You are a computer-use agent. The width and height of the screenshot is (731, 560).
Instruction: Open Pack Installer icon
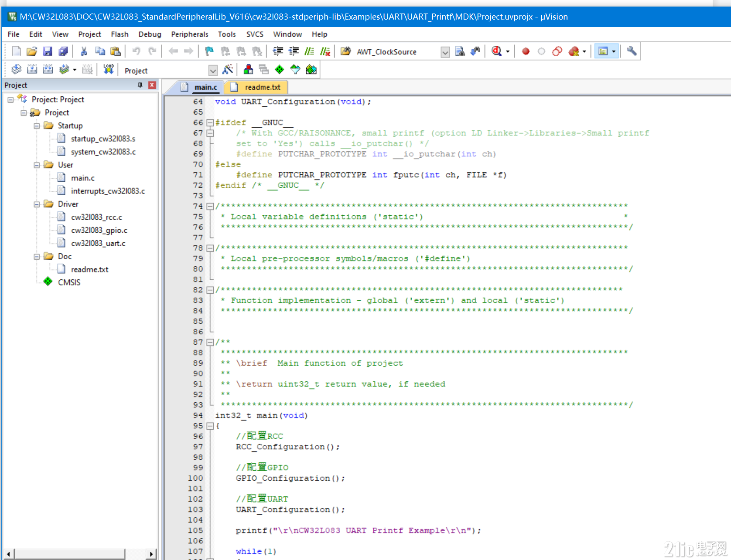pyautogui.click(x=311, y=69)
